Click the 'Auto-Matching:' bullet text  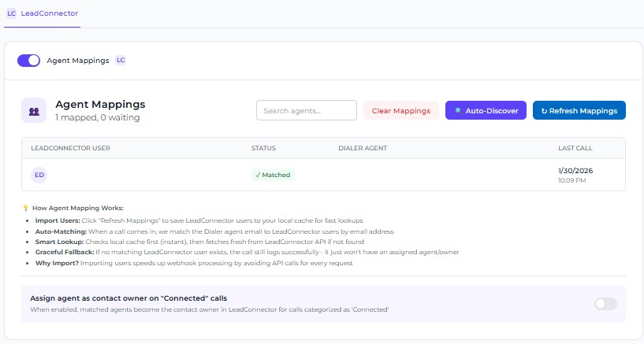click(x=61, y=231)
